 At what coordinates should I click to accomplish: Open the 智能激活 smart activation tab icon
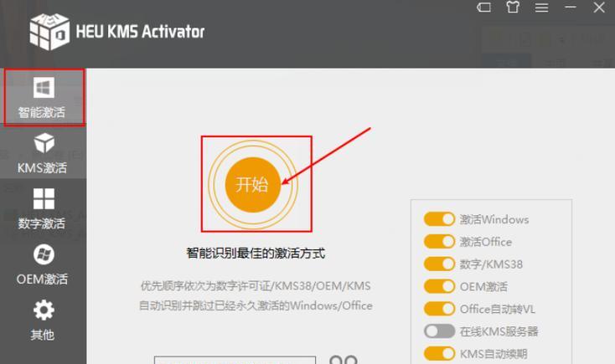(44, 87)
